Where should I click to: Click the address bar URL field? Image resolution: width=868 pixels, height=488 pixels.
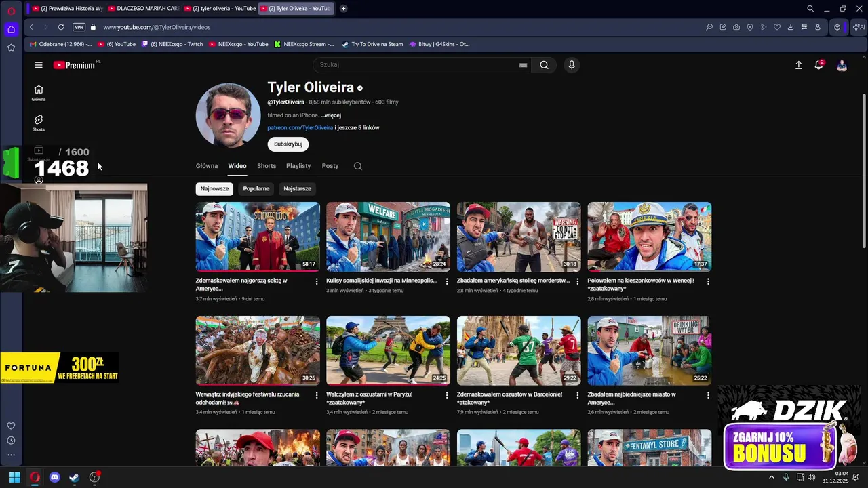[x=400, y=27]
